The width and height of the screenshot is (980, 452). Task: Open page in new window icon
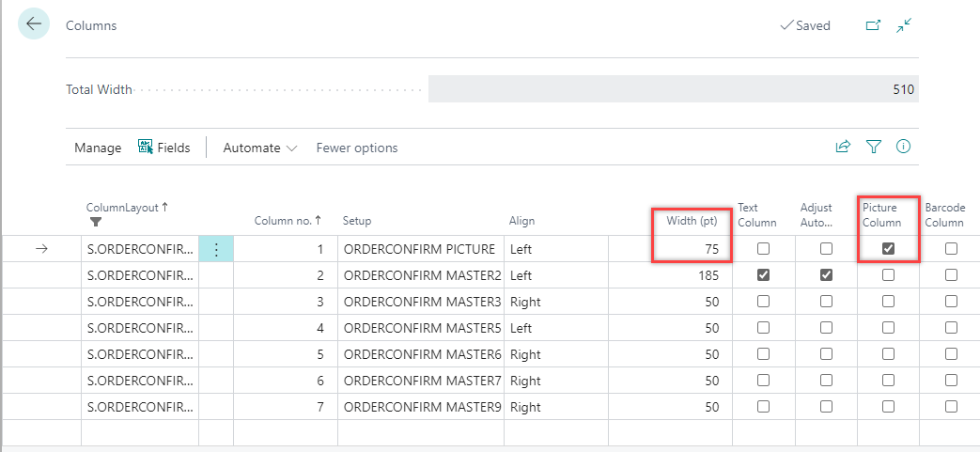pos(873,25)
